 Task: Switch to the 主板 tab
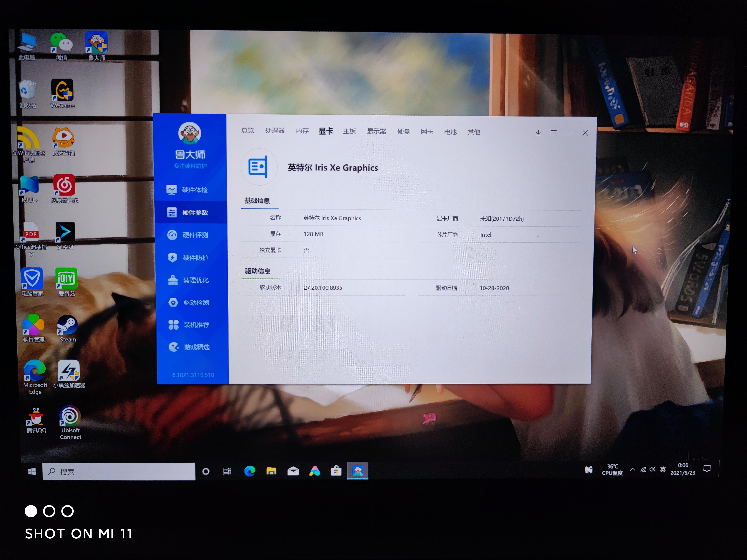[x=350, y=131]
